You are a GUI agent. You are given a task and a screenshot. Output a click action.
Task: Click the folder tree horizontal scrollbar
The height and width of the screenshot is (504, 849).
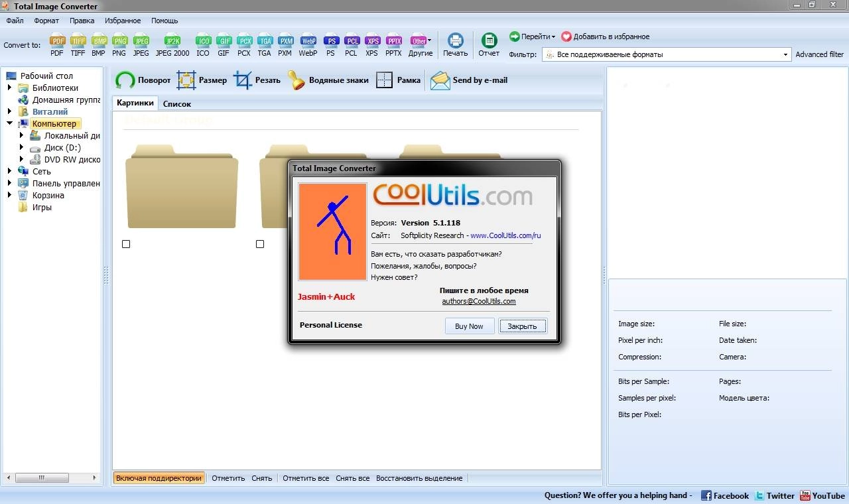pyautogui.click(x=51, y=477)
